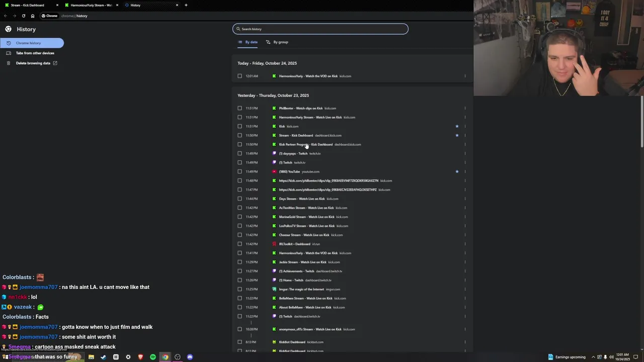Check the Days Stream entry
This screenshot has width=644, height=362.
pos(239,199)
